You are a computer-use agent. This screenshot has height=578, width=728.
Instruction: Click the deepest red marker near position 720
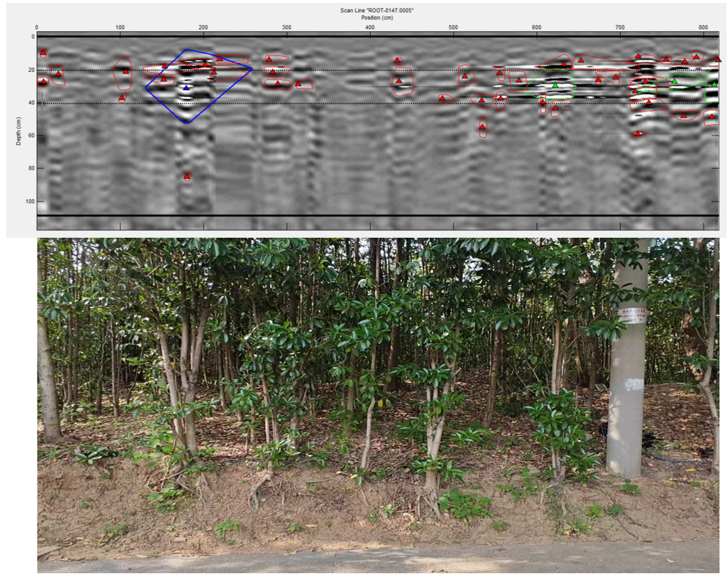click(637, 133)
